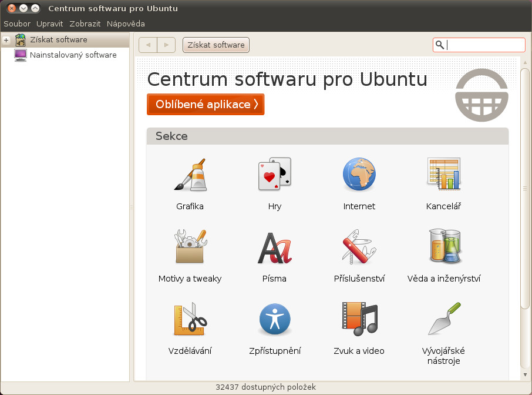This screenshot has height=395, width=532.
Task: Open Vývojářské nástroje developer tools
Action: click(x=443, y=319)
